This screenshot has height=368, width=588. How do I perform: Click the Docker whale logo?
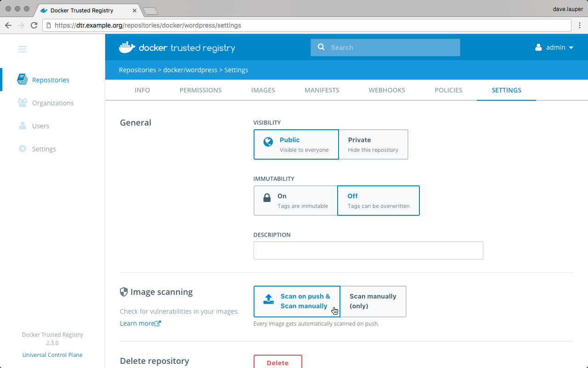(127, 47)
